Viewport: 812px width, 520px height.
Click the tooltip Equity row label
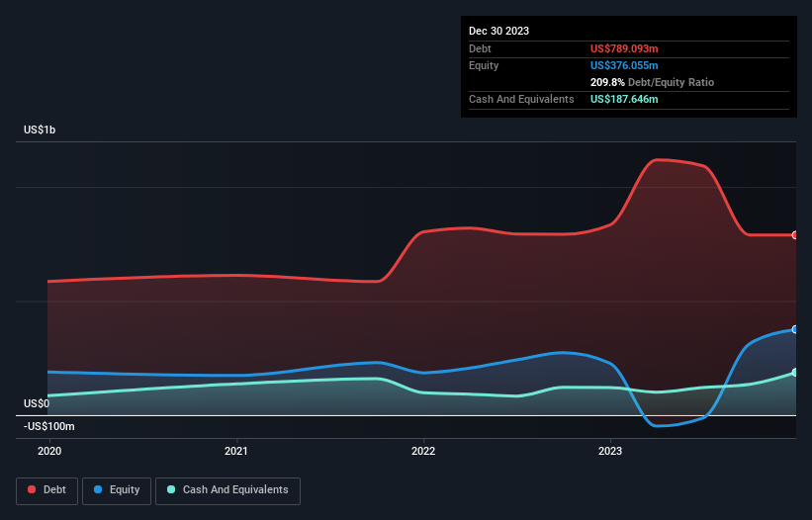pos(484,65)
